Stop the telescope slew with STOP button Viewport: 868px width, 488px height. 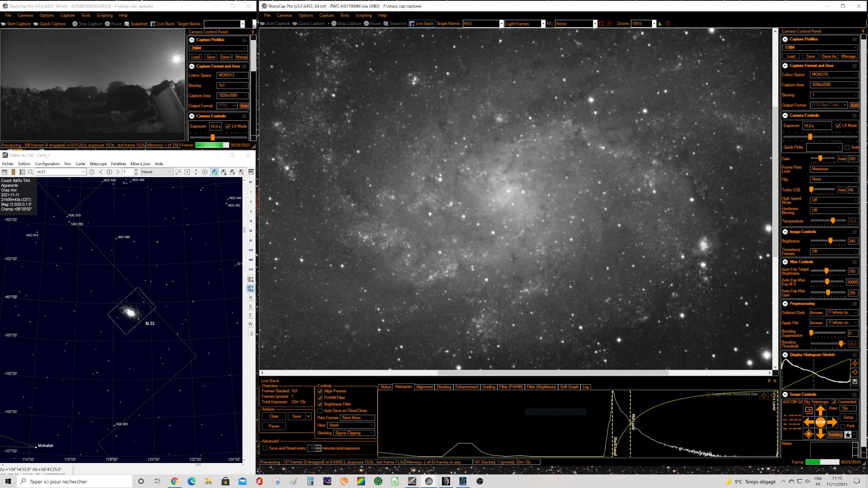tap(820, 422)
